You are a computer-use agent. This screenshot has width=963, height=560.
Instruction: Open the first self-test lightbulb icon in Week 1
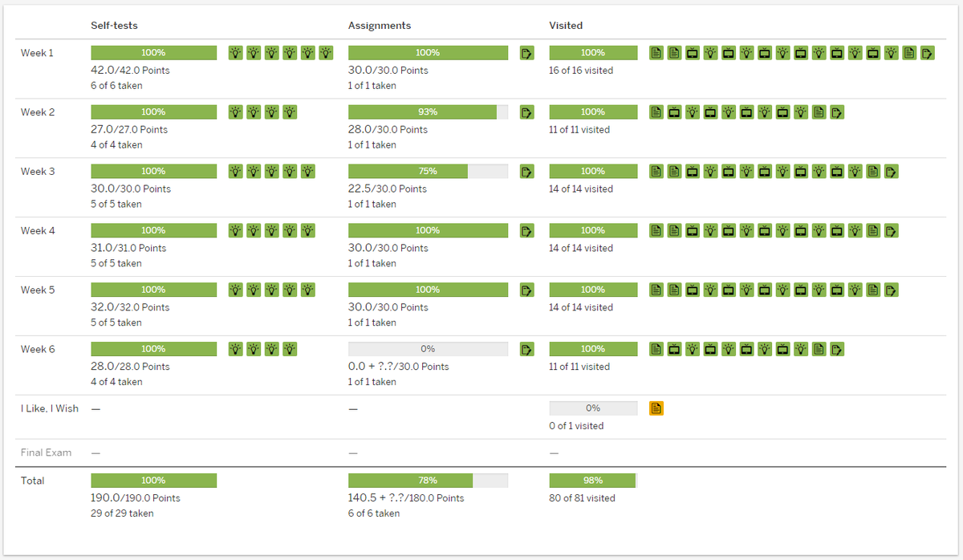coord(235,54)
